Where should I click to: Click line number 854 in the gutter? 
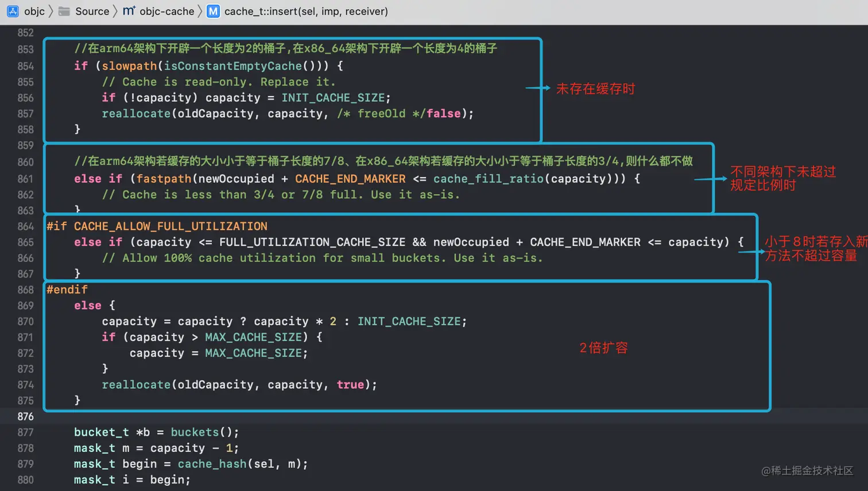point(25,66)
